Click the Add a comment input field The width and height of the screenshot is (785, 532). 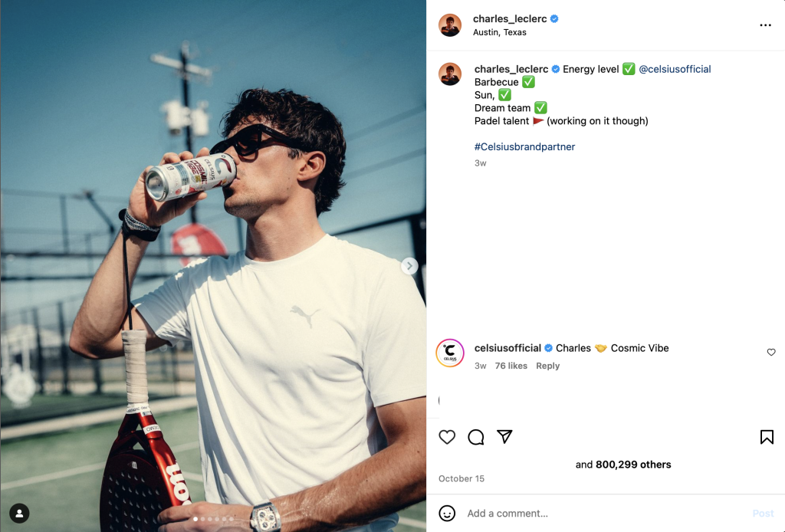click(537, 514)
